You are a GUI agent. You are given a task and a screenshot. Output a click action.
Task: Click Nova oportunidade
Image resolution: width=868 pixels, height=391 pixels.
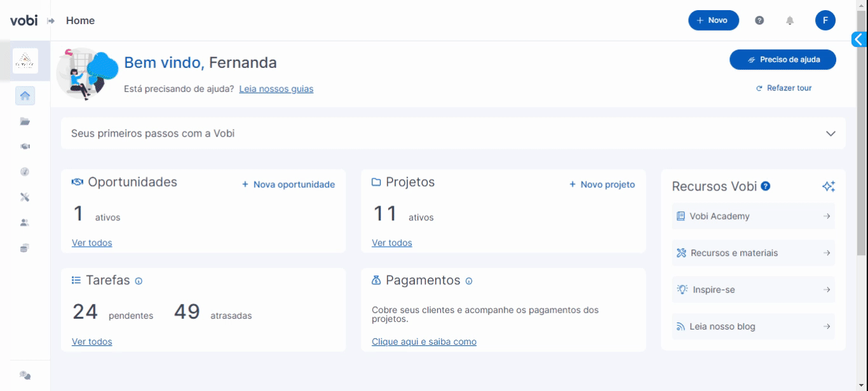pos(288,185)
